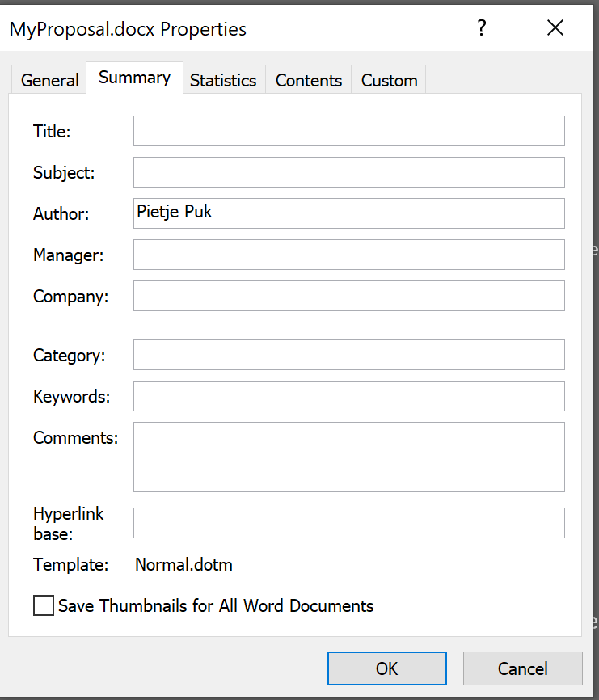
Task: Switch to the Contents tab
Action: [x=308, y=80]
